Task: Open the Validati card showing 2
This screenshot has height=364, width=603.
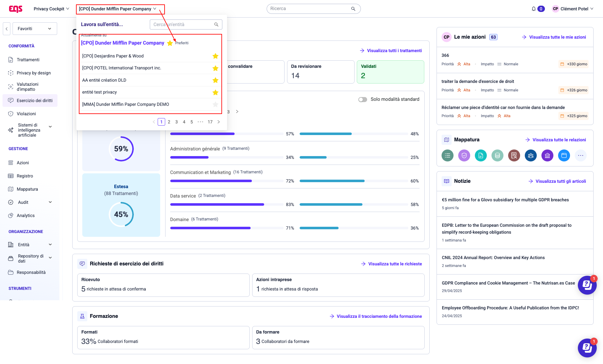Action: [390, 72]
